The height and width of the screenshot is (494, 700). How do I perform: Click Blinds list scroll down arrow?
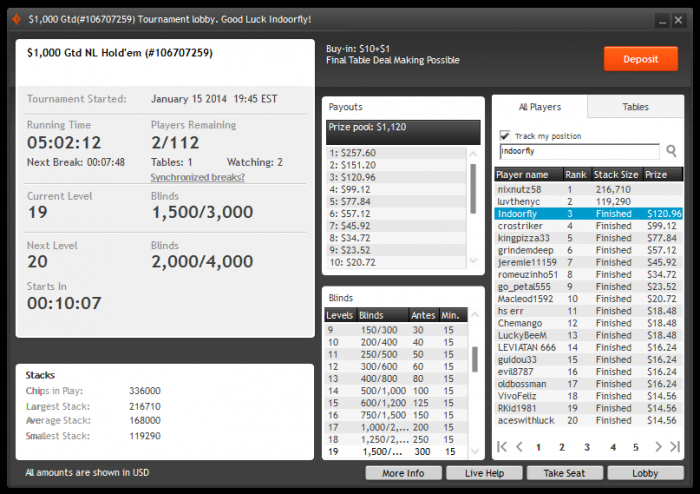[x=475, y=452]
